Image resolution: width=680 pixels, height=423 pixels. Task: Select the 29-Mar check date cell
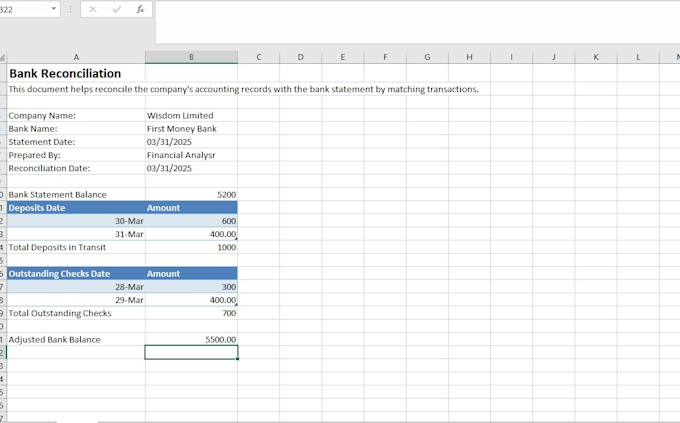pos(76,300)
